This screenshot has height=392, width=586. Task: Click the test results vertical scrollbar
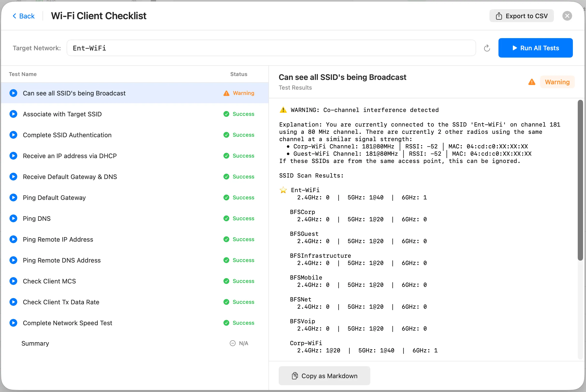pos(580,180)
